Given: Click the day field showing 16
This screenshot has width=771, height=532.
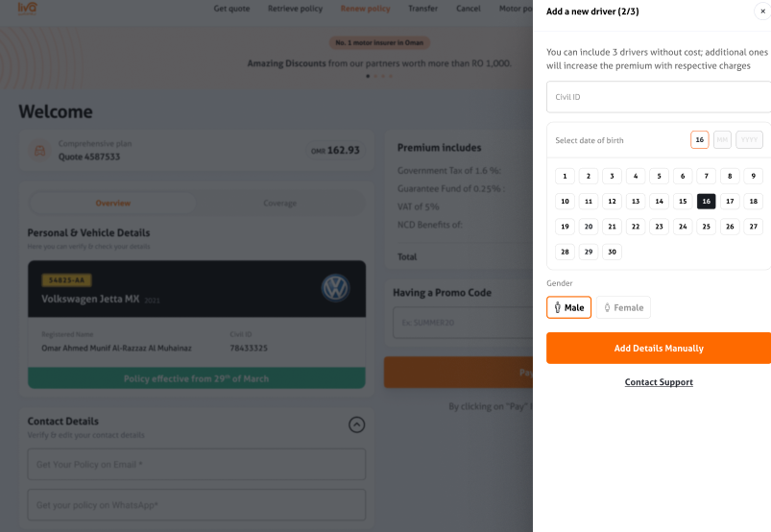Looking at the screenshot, I should click(x=700, y=139).
